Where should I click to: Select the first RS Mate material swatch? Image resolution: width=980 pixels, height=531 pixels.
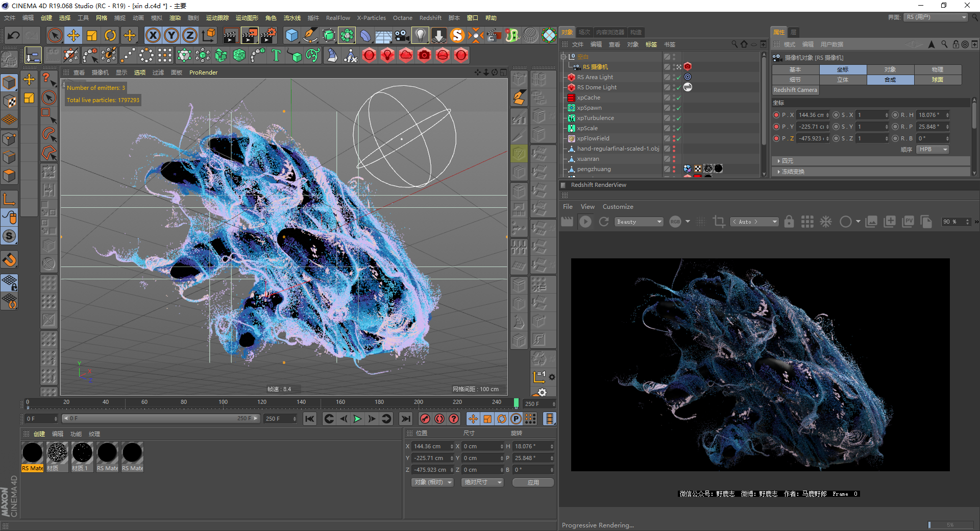click(33, 457)
